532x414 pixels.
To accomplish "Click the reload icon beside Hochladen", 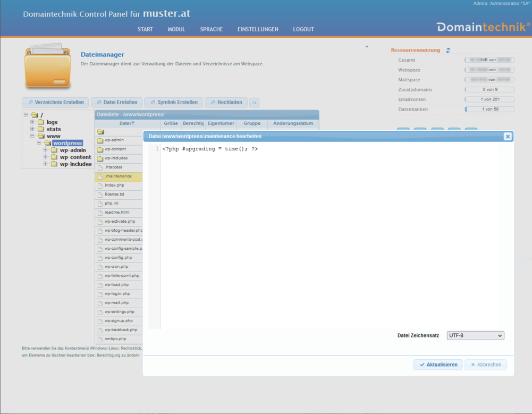I will 255,103.
